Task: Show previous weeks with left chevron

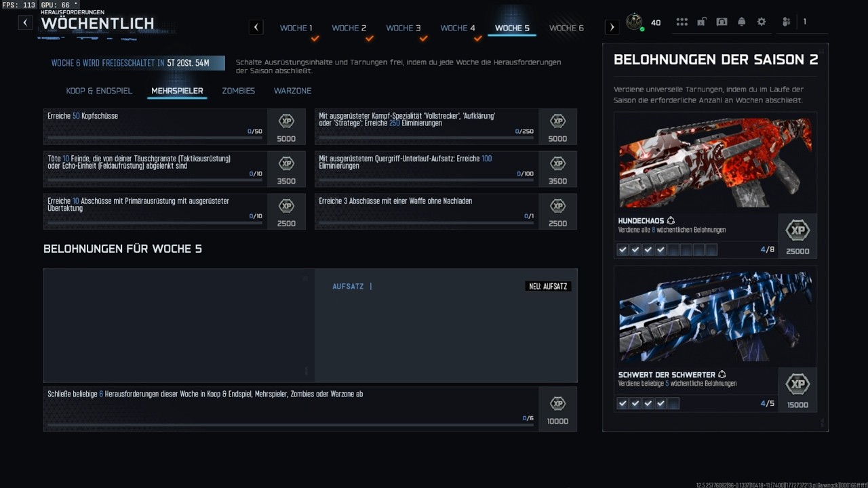Action: [x=256, y=27]
